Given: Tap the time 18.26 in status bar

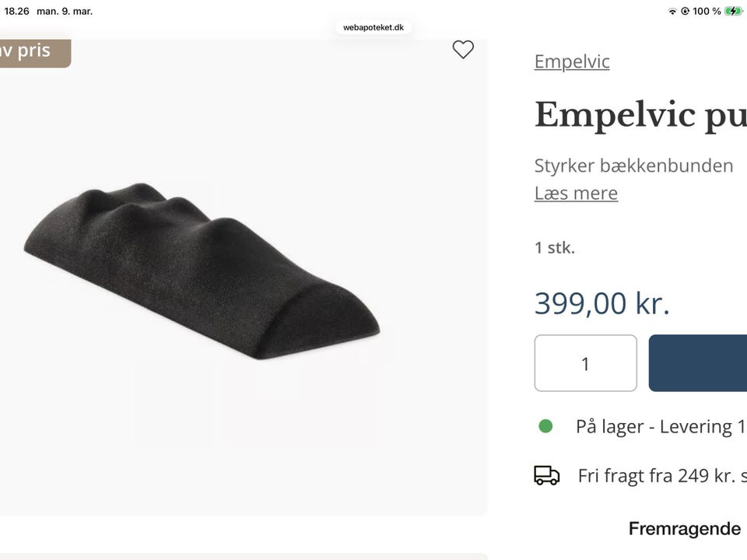Looking at the screenshot, I should point(16,12).
